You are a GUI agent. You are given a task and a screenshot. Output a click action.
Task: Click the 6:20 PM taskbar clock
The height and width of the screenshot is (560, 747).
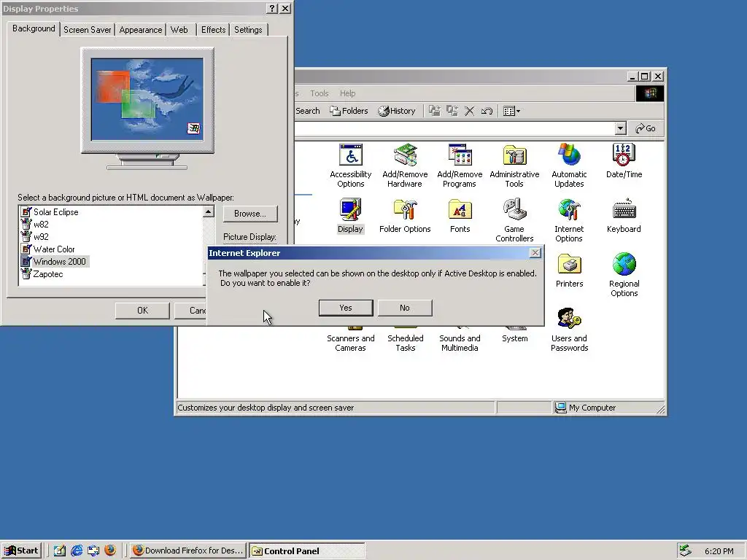tap(719, 551)
